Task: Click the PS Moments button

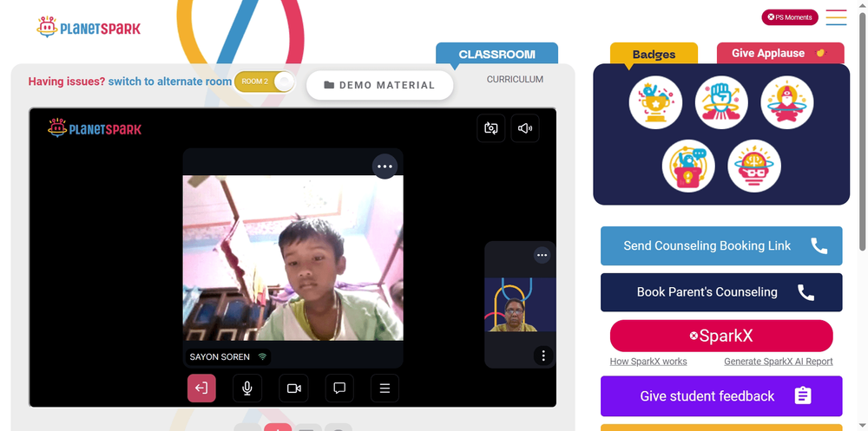Action: (790, 17)
